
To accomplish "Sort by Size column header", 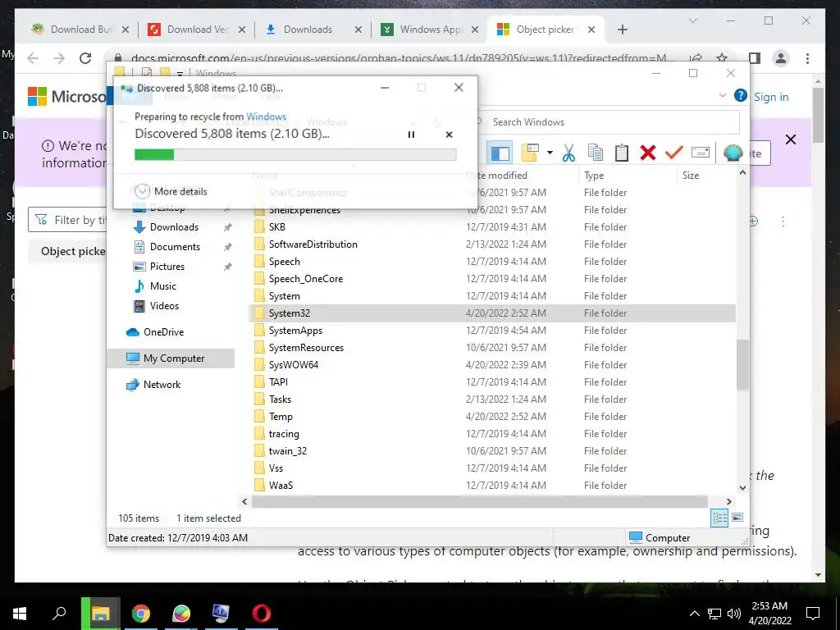I will click(691, 176).
